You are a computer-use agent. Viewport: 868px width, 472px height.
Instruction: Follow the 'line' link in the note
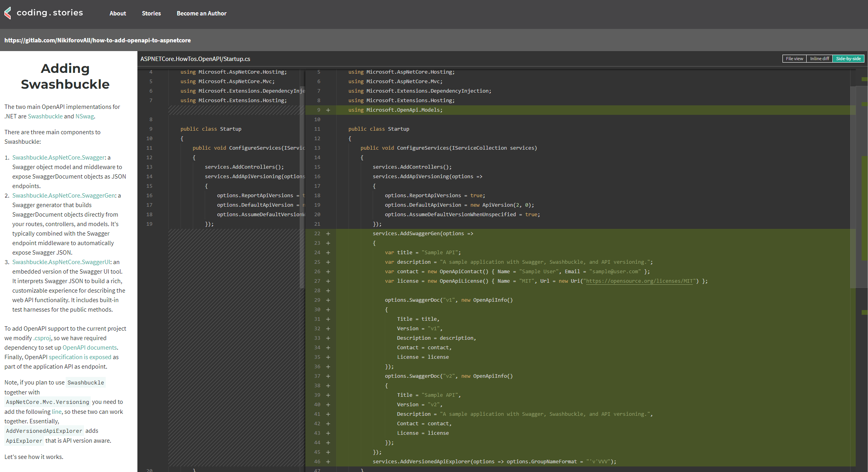point(57,412)
